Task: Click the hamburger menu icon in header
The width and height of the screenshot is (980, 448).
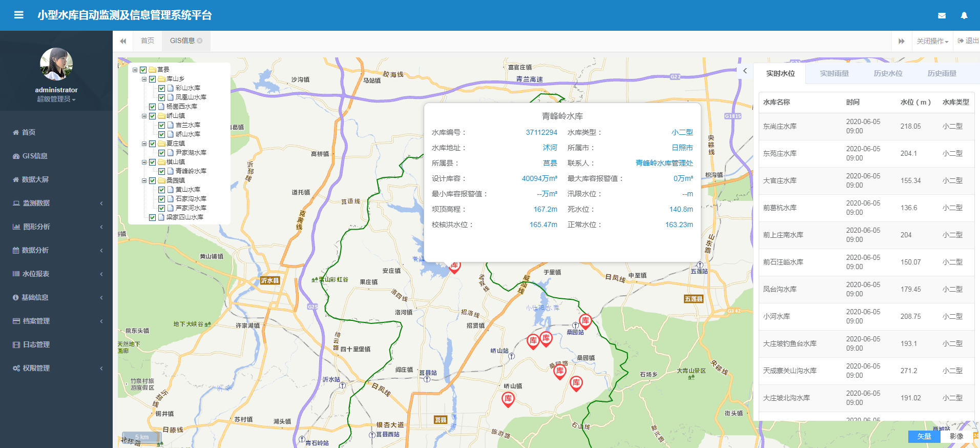Action: pyautogui.click(x=19, y=15)
